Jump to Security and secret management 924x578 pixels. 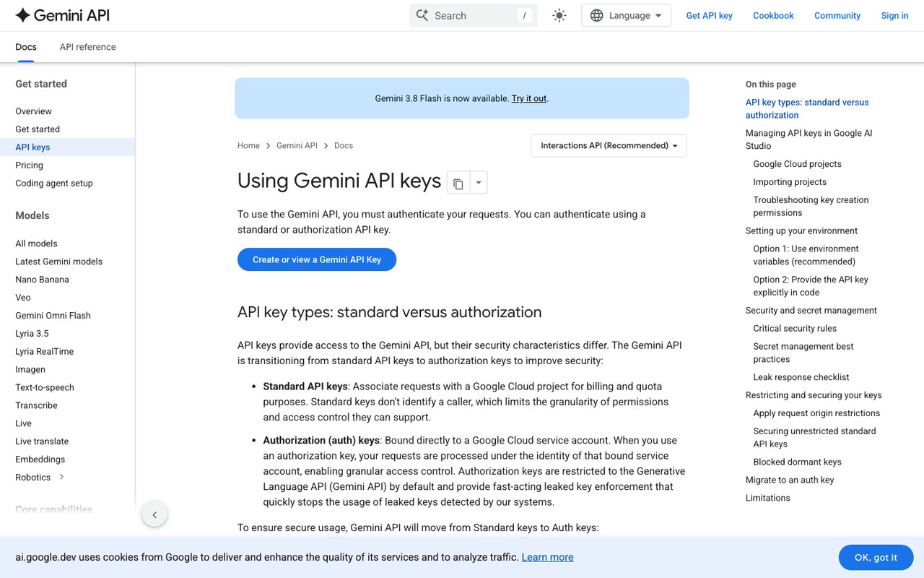point(811,311)
